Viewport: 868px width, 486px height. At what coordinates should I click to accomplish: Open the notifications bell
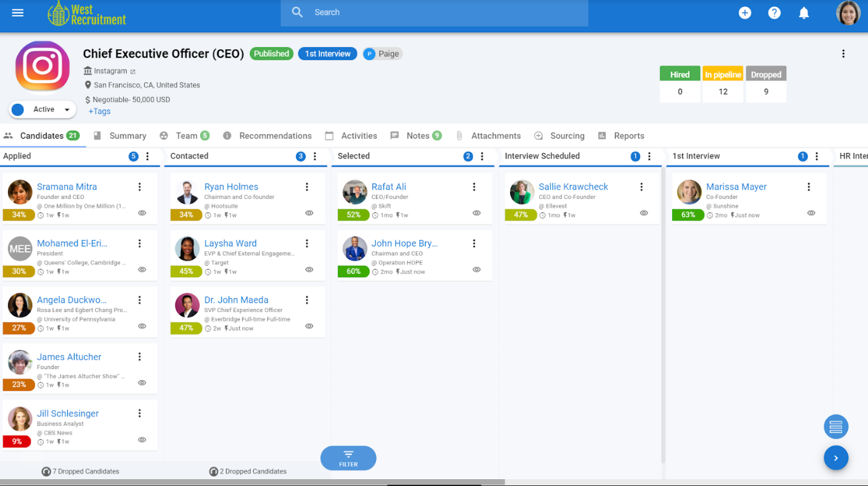point(804,12)
